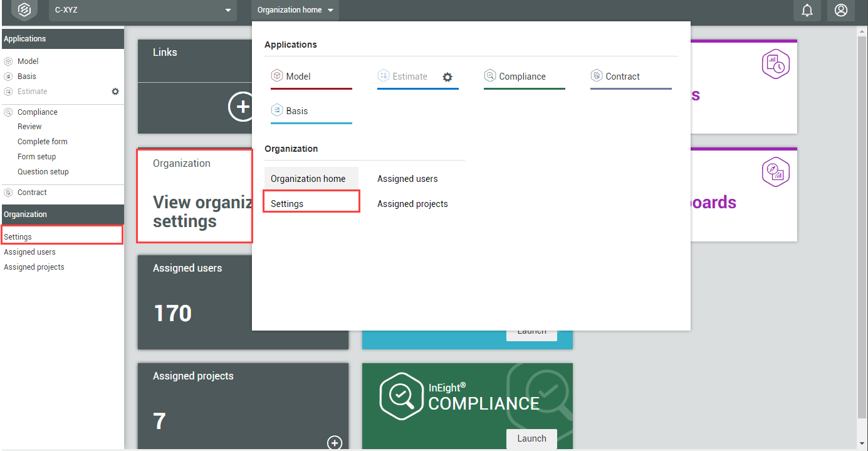Click the Contract icon in dropdown menu
Image resolution: width=868 pixels, height=451 pixels.
(x=597, y=76)
